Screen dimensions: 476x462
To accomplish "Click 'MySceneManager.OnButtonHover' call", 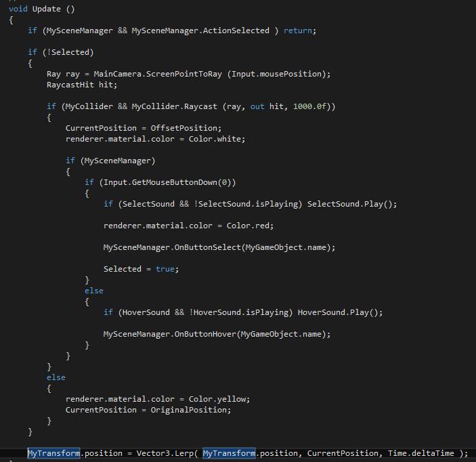I will 170,334.
